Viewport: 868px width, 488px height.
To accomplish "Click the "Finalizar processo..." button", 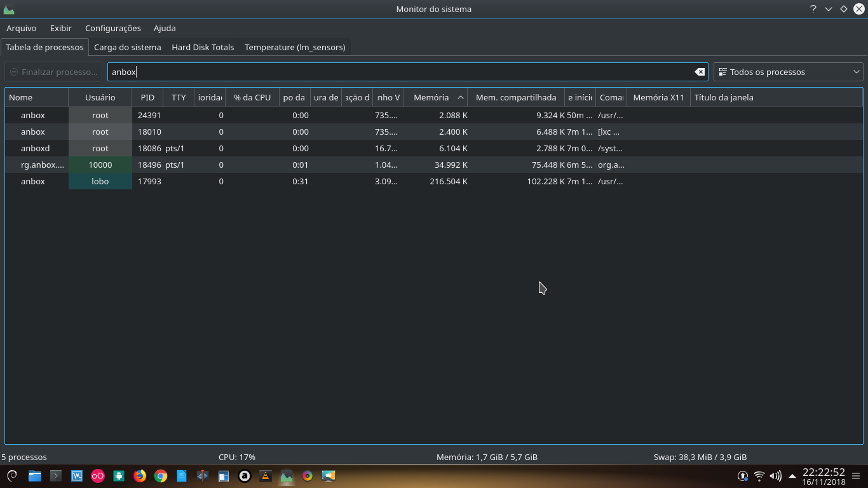I will [53, 72].
